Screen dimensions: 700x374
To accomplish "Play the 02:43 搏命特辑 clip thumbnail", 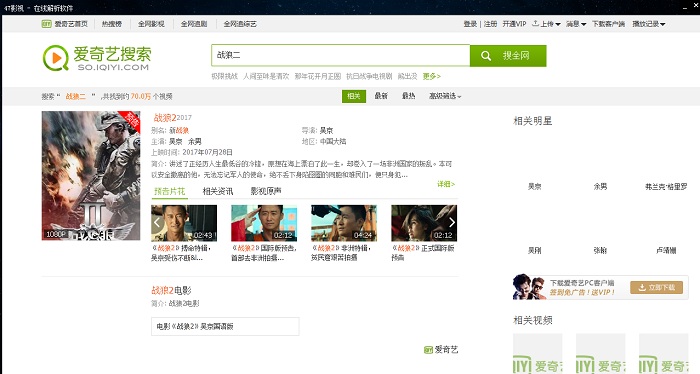I will pos(184,223).
